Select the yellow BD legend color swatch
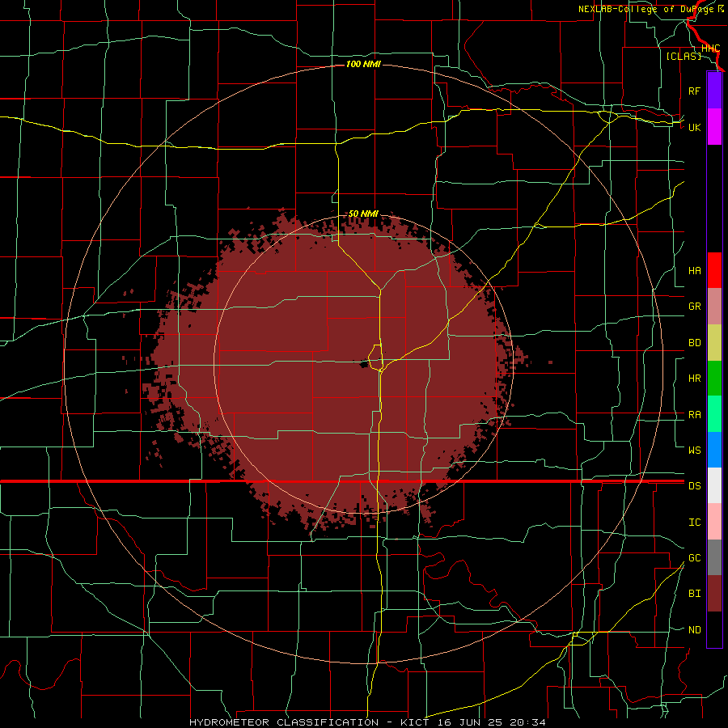The width and height of the screenshot is (728, 728). click(714, 343)
